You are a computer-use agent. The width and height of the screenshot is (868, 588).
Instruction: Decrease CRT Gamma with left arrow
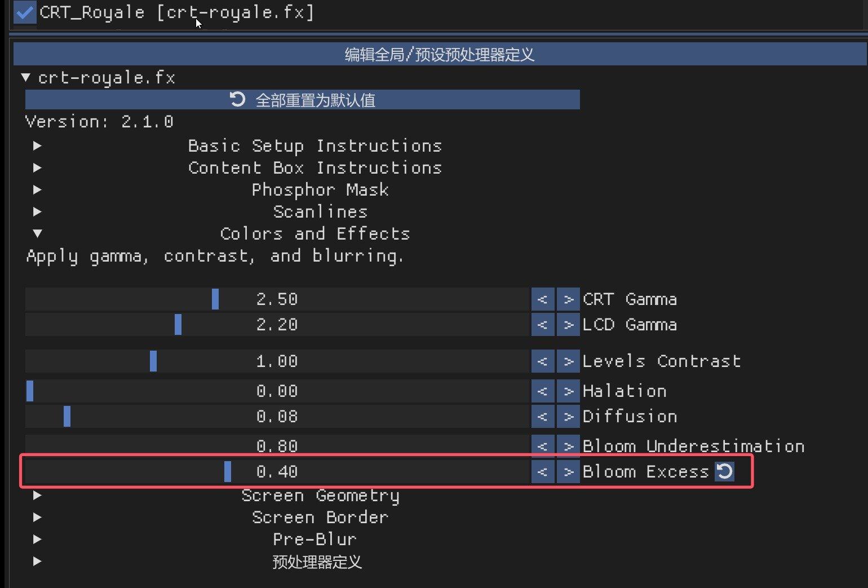543,299
